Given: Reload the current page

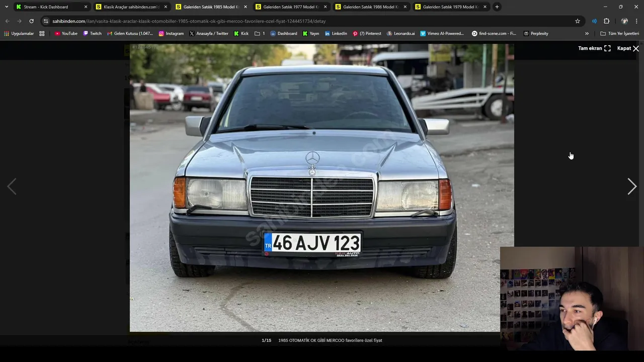Looking at the screenshot, I should click(x=31, y=21).
